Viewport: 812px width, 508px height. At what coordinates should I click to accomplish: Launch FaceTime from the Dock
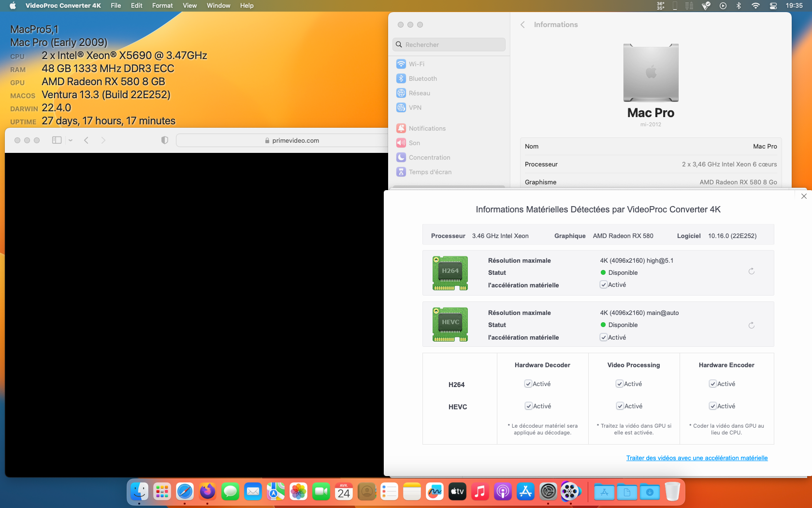(x=321, y=492)
